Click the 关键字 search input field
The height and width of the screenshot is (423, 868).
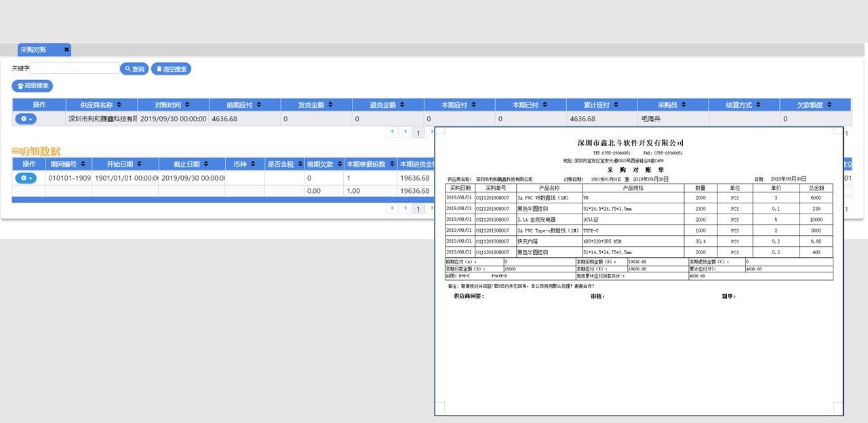pyautogui.click(x=75, y=68)
